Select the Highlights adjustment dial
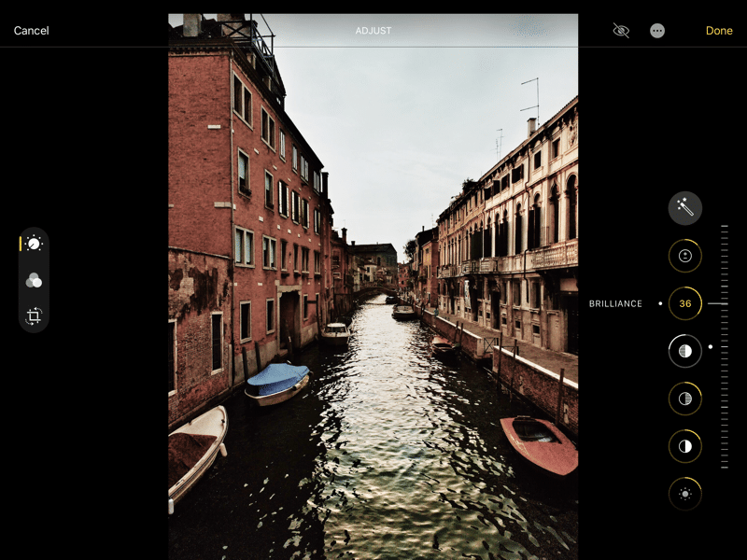 (x=685, y=351)
